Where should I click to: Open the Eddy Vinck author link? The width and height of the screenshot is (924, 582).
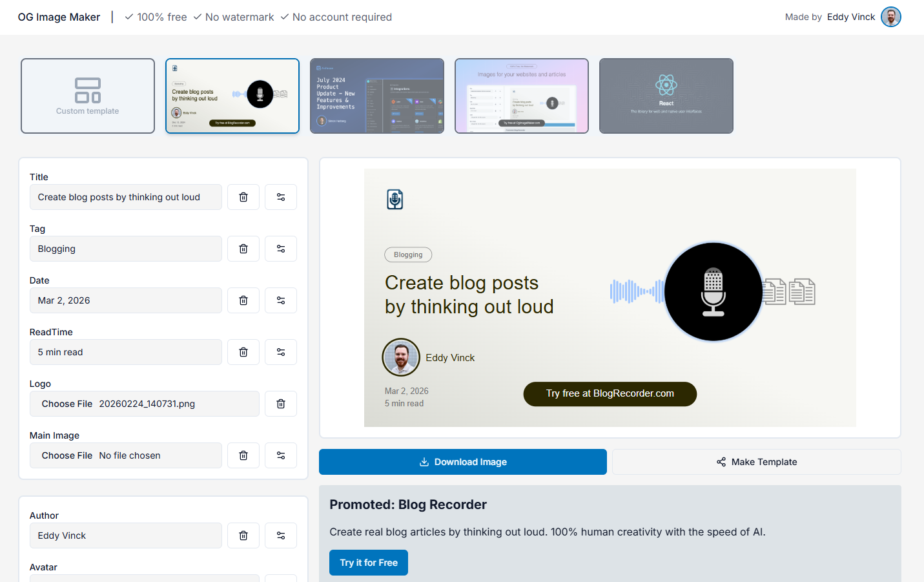click(x=851, y=17)
